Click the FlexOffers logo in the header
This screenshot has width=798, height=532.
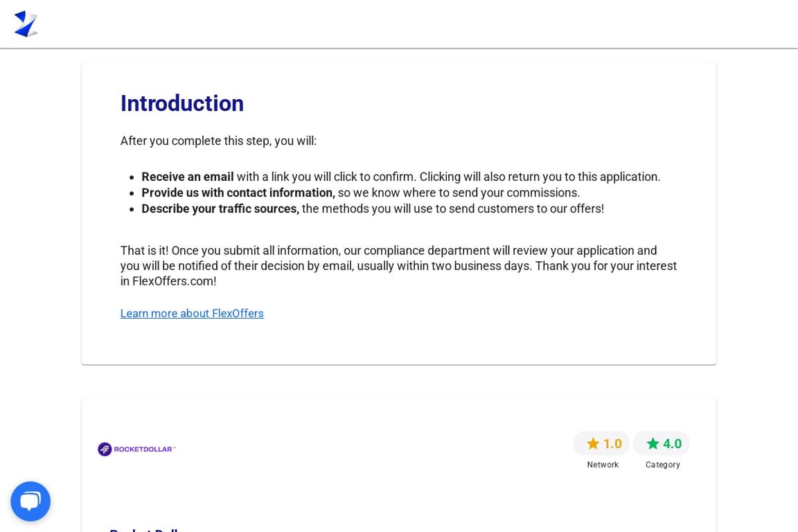pyautogui.click(x=26, y=23)
